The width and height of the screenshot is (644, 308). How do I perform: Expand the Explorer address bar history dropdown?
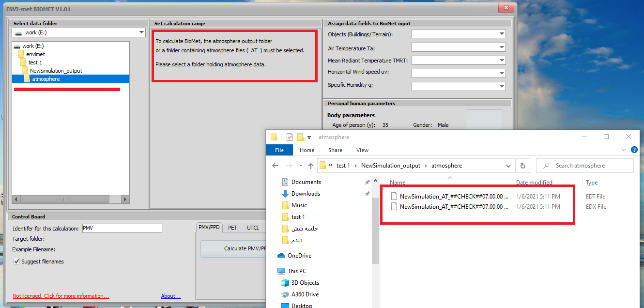tap(508, 166)
